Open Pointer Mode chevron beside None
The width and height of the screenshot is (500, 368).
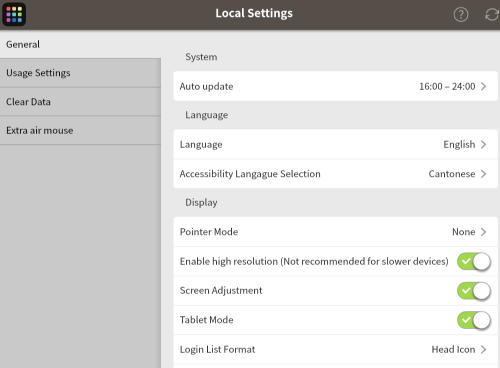tap(484, 232)
